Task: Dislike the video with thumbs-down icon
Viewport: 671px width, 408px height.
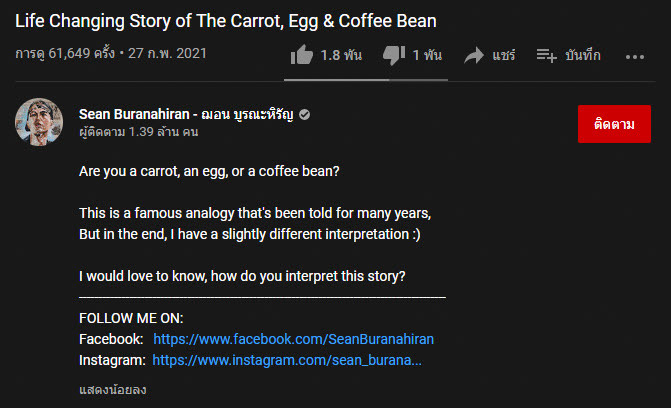Action: [394, 56]
